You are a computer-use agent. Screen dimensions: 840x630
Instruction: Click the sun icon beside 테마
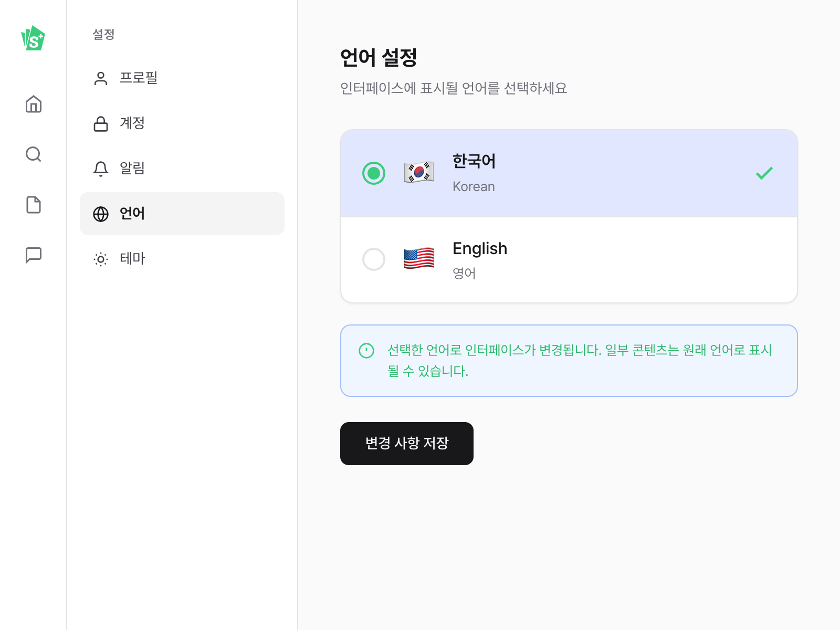100,259
